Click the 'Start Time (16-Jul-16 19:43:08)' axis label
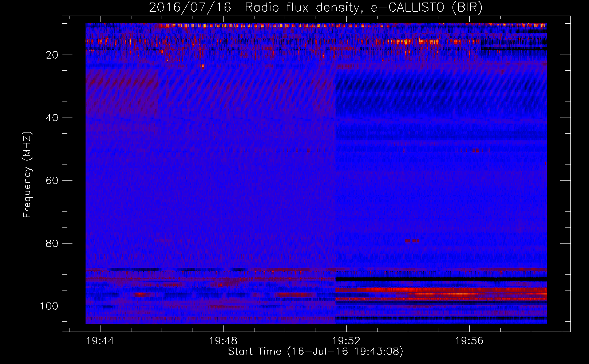This screenshot has width=589, height=364. tap(316, 352)
